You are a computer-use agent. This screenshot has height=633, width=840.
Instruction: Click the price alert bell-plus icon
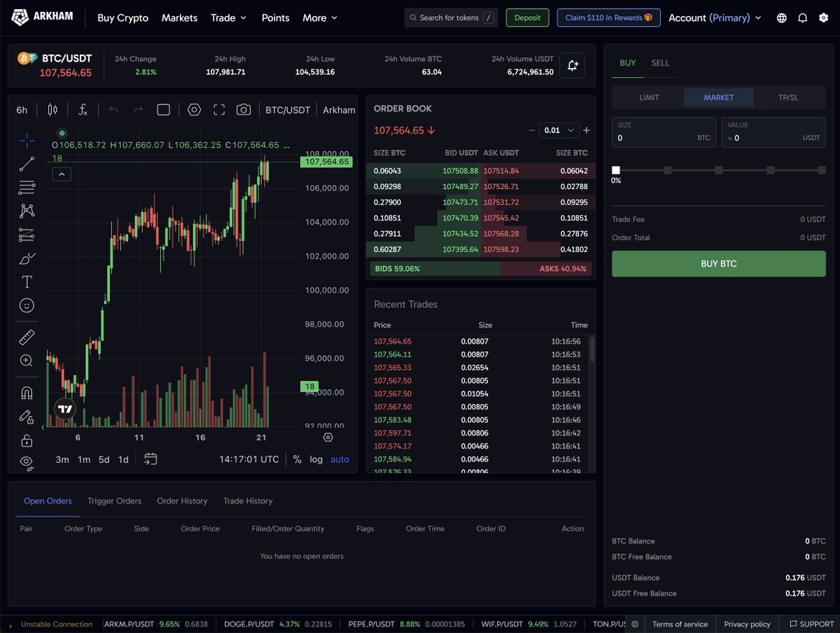point(573,66)
